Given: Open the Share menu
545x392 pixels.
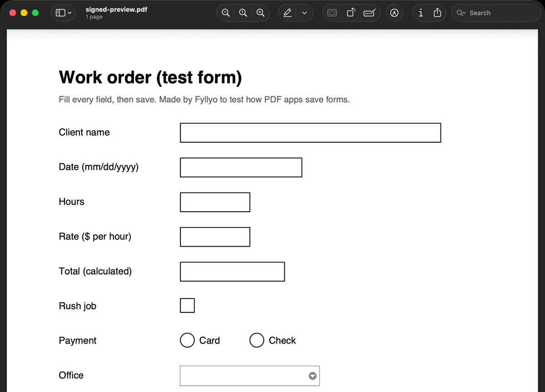Looking at the screenshot, I should 437,13.
